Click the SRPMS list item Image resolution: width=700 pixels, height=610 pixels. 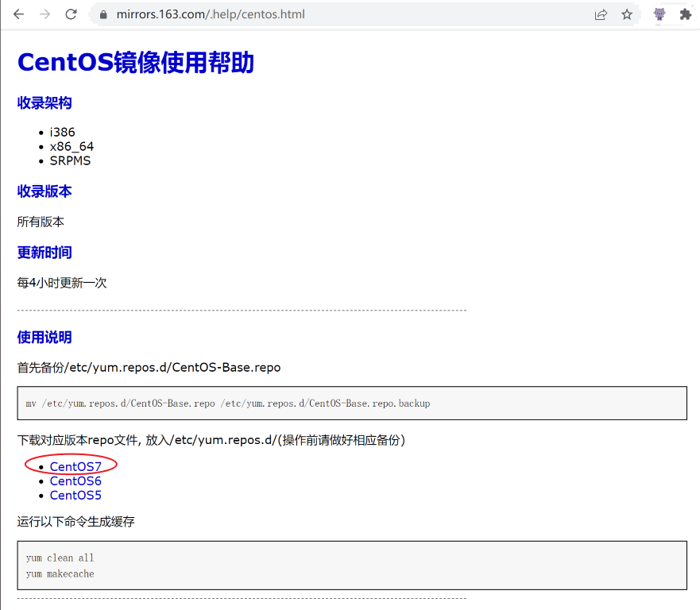[x=70, y=160]
